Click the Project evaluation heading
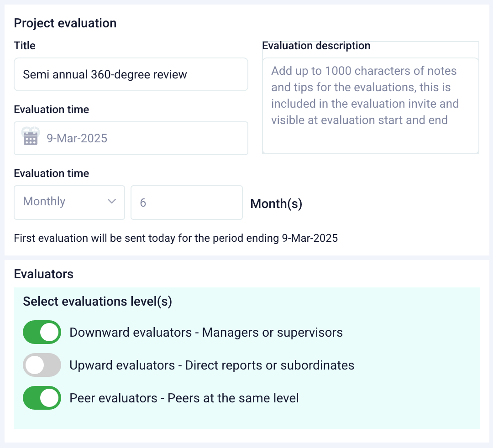 pyautogui.click(x=65, y=23)
